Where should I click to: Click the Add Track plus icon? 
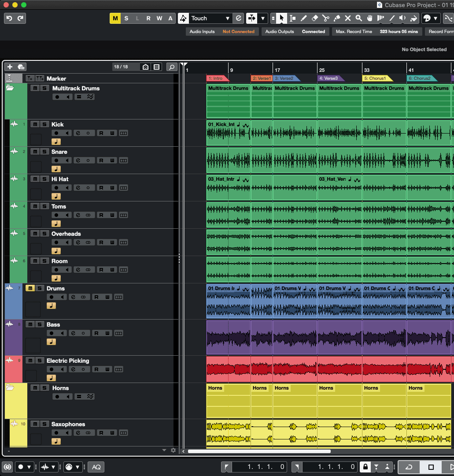[10, 67]
